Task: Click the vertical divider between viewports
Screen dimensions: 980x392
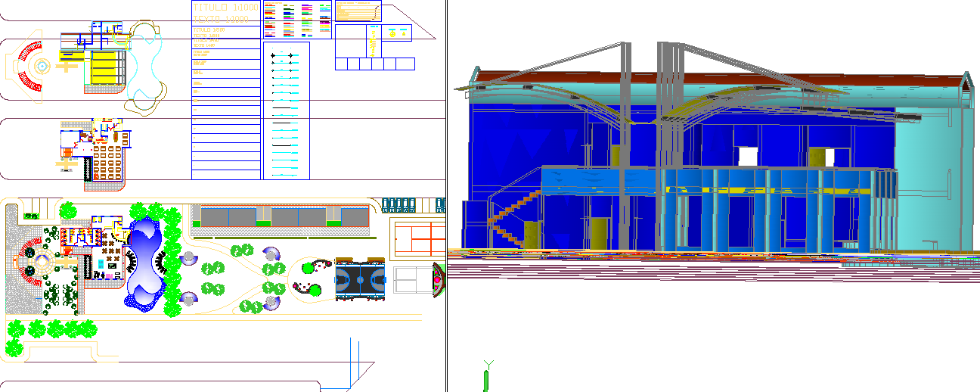Action: point(446,196)
